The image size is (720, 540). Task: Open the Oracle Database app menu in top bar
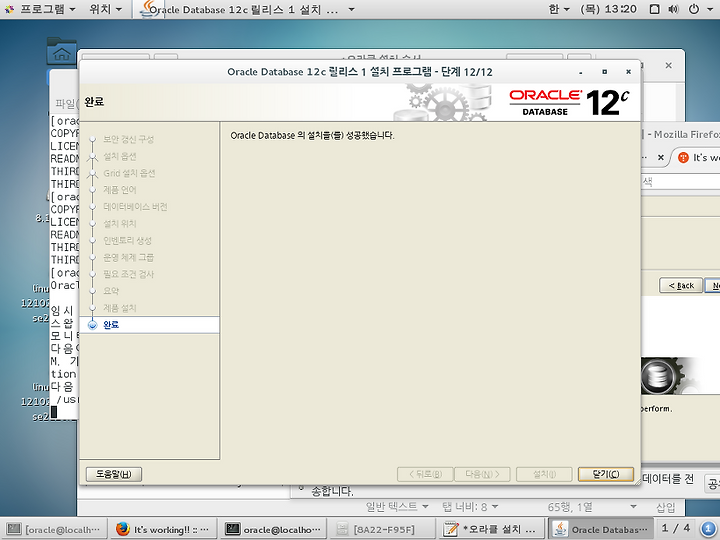(248, 9)
